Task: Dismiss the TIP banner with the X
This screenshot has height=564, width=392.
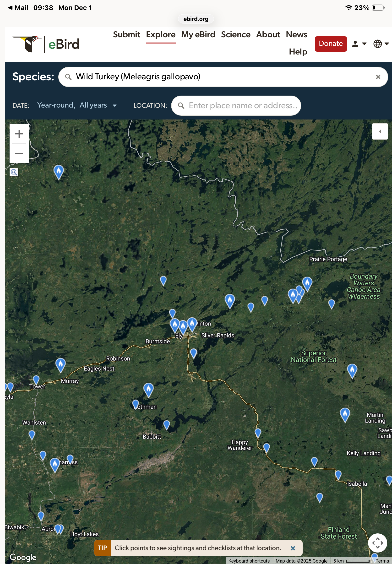Action: pyautogui.click(x=293, y=548)
